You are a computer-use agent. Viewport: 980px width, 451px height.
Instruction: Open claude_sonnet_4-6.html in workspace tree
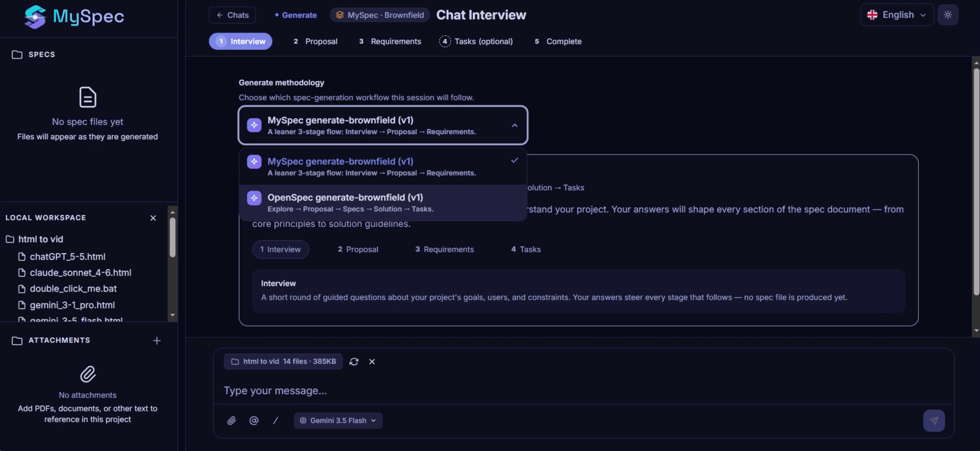pyautogui.click(x=80, y=272)
